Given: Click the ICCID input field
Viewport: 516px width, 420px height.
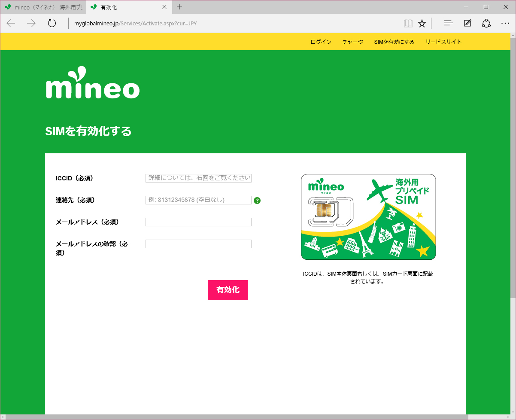Looking at the screenshot, I should click(198, 178).
